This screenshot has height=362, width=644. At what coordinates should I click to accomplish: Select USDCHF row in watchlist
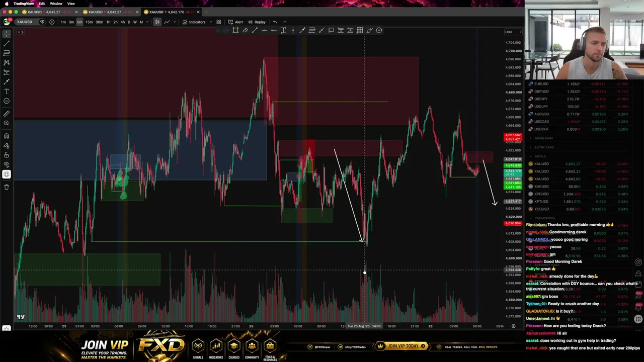[x=580, y=129]
